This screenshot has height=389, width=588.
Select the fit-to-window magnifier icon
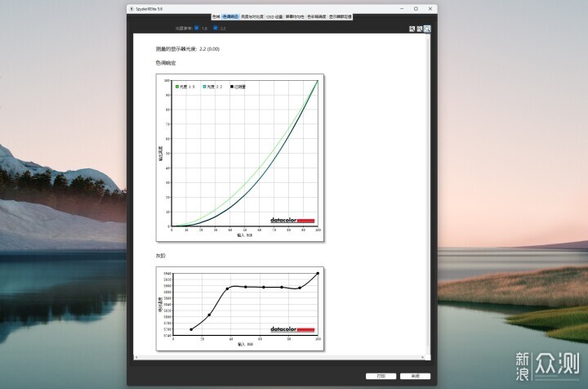pos(427,29)
